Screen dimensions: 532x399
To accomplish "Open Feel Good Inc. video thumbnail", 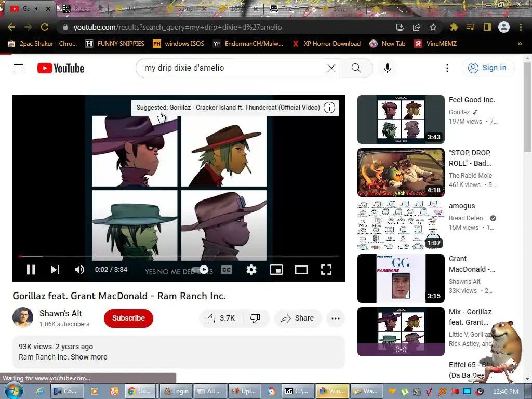I will (401, 119).
